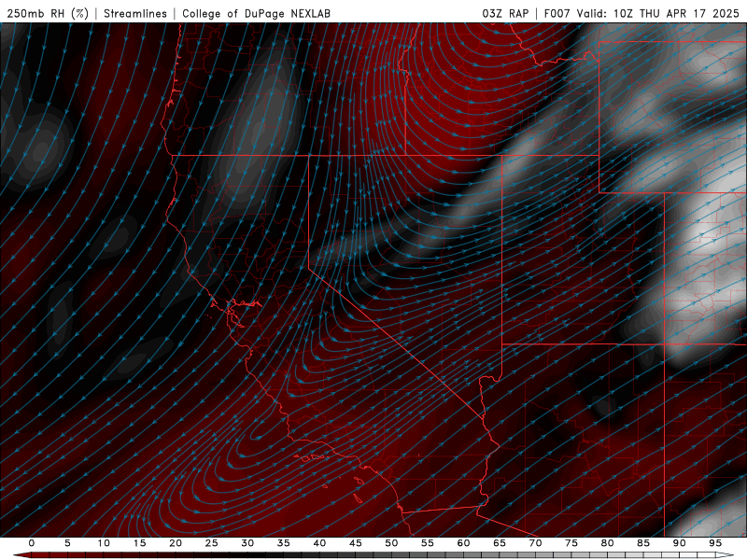This screenshot has height=560, width=747.
Task: Click the 'Streamlines' header label
Action: (135, 13)
